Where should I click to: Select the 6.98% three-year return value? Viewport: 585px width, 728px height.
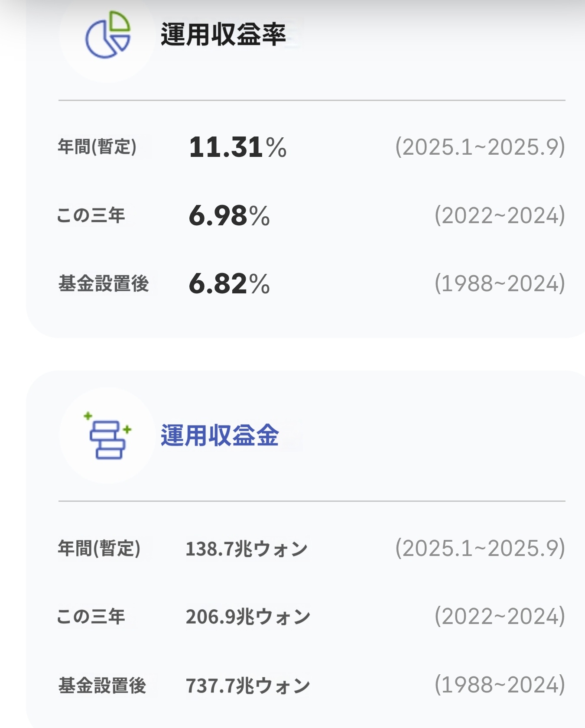coord(229,215)
